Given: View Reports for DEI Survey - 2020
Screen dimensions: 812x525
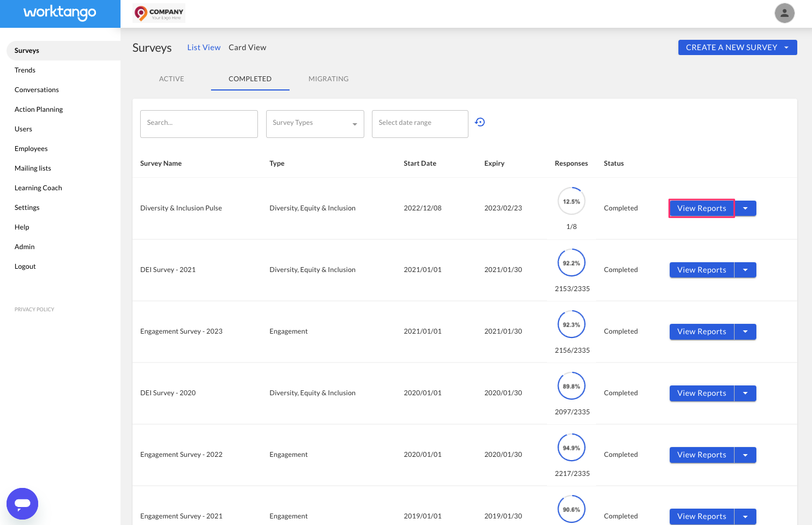Looking at the screenshot, I should 701,393.
